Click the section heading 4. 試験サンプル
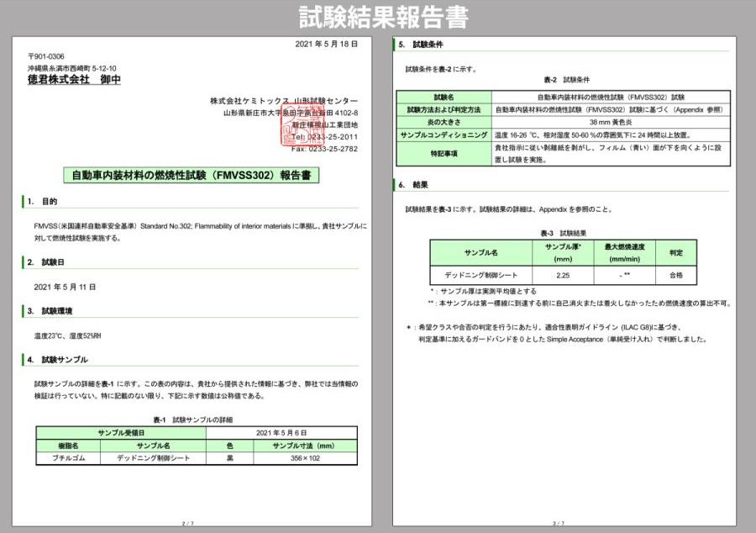756x533 pixels. pyautogui.click(x=57, y=360)
